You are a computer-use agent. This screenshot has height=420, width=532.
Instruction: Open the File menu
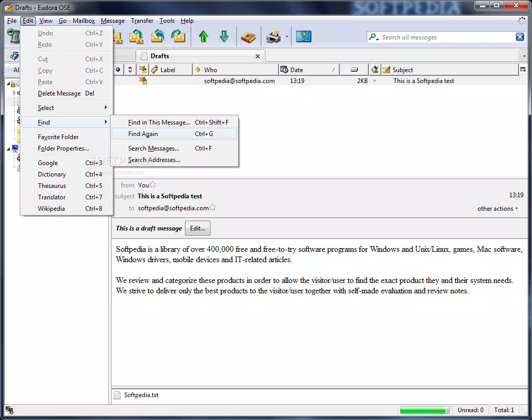(x=12, y=21)
